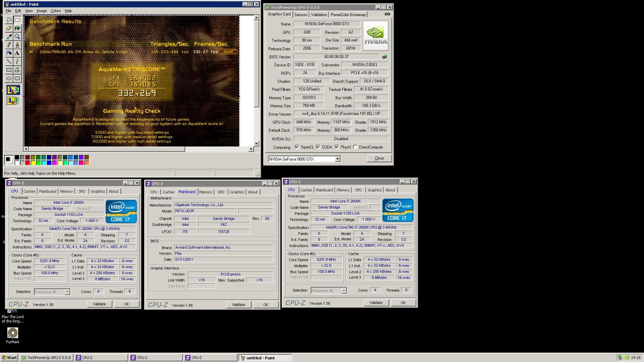Viewport: 644px width, 362px height.
Task: Select the Brush tool in Paint
Action: click(x=17, y=45)
